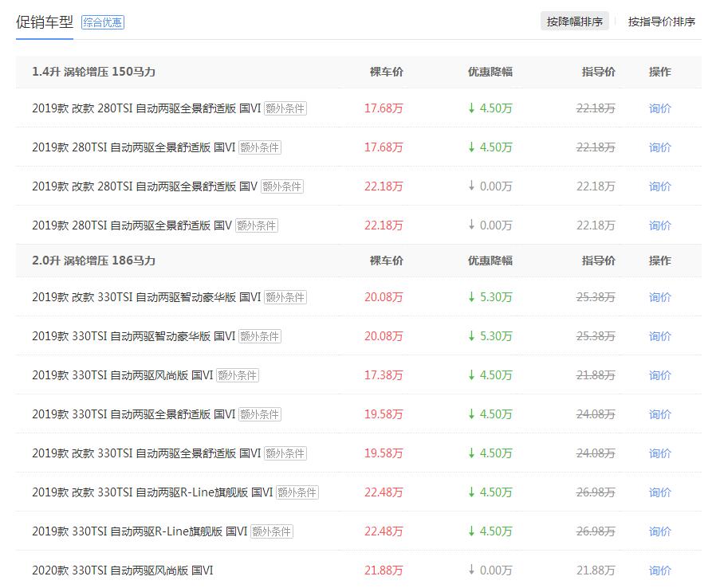Click the group header 1.4升 涡轮增压 150马力
This screenshot has width=716, height=588.
click(93, 72)
